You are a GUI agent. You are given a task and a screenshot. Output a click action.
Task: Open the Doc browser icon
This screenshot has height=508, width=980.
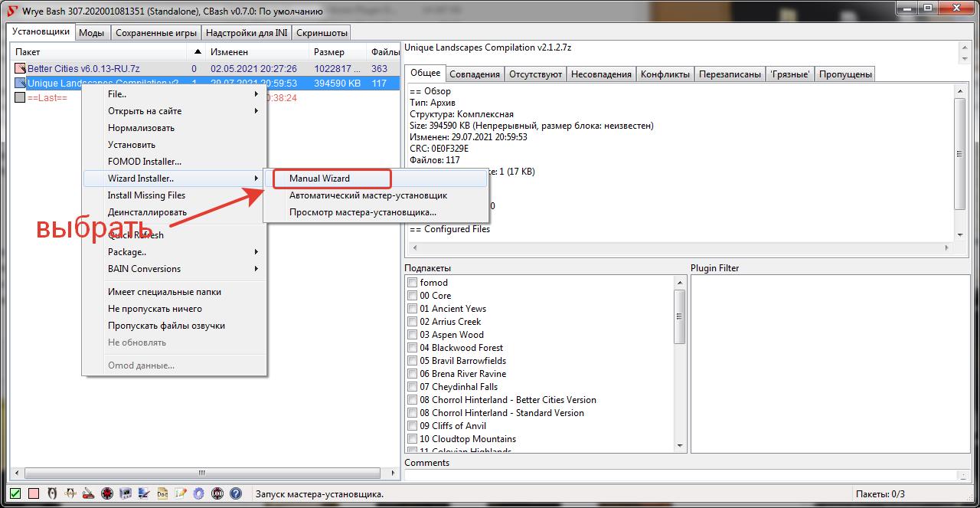coord(162,493)
